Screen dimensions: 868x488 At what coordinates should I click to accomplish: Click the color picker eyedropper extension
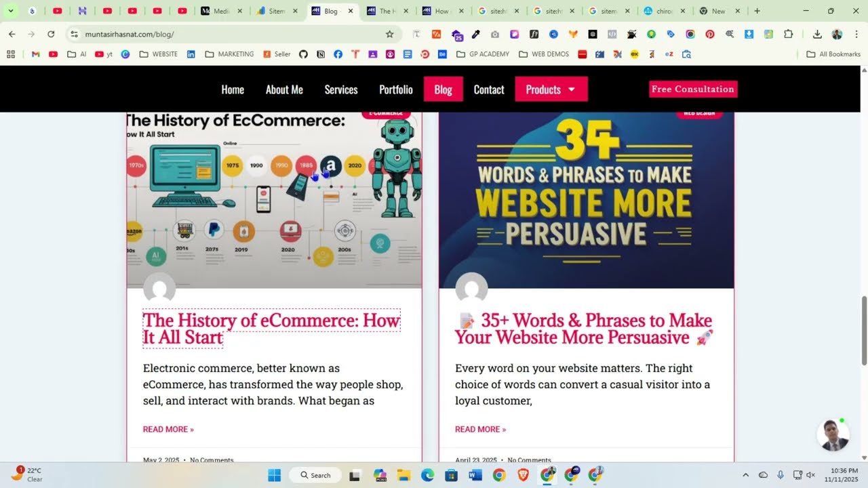click(x=475, y=34)
